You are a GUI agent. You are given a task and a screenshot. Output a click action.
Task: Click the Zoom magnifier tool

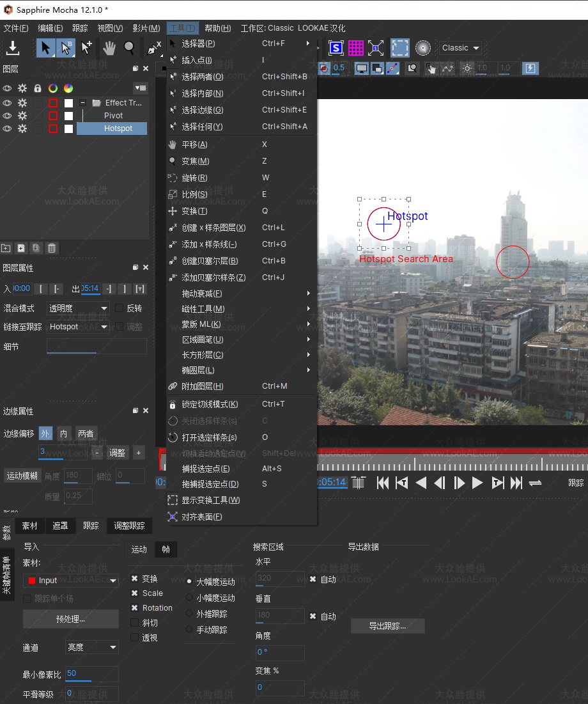129,48
